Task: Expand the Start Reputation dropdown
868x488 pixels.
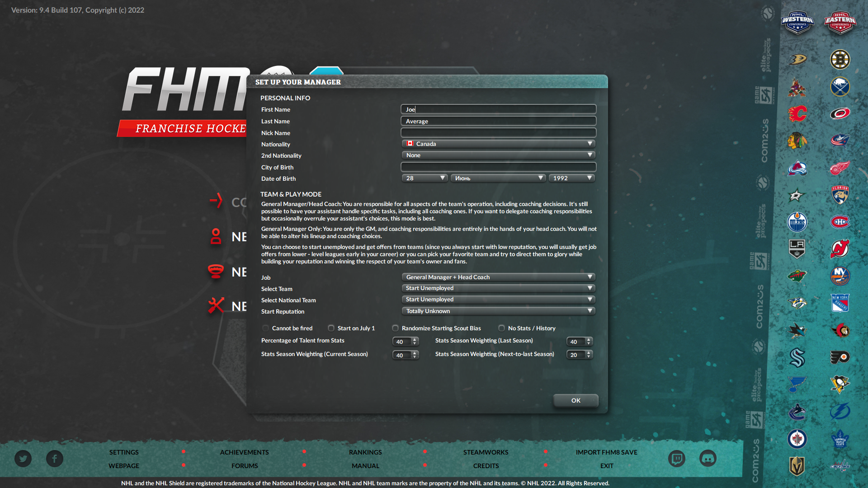Action: click(x=498, y=311)
